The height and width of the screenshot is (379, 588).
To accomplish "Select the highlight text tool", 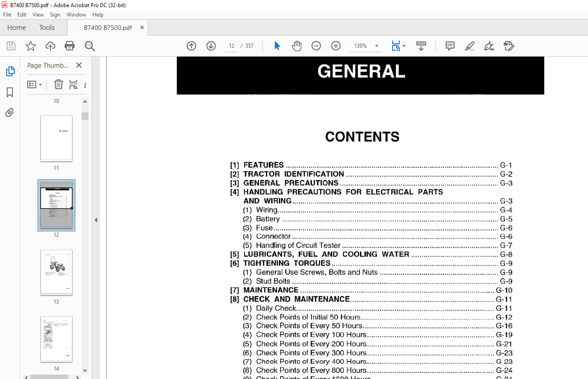I will (x=469, y=46).
